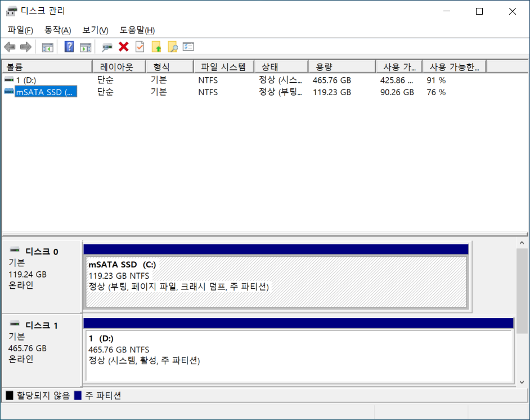Sort by 파일 시스템 column header
530x420 pixels.
click(224, 66)
